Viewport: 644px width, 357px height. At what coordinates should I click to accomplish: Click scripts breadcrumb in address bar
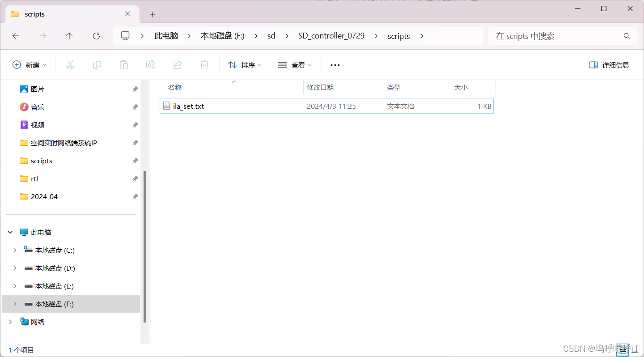pyautogui.click(x=399, y=36)
